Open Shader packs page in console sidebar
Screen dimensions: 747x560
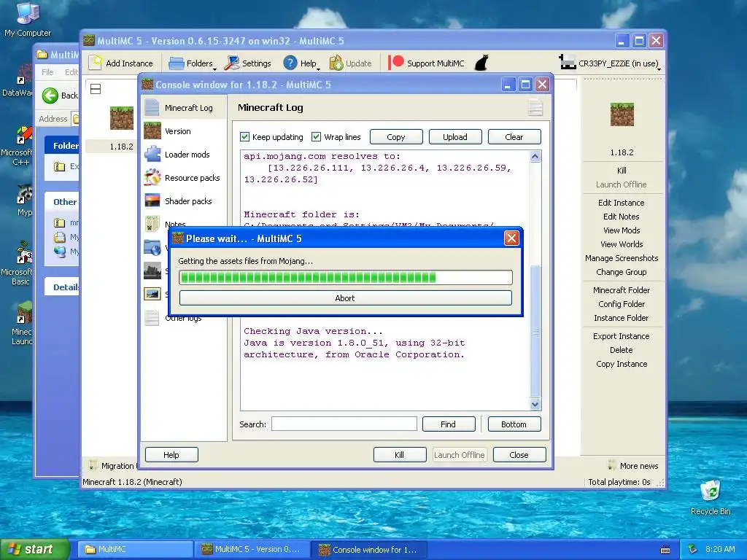(184, 201)
